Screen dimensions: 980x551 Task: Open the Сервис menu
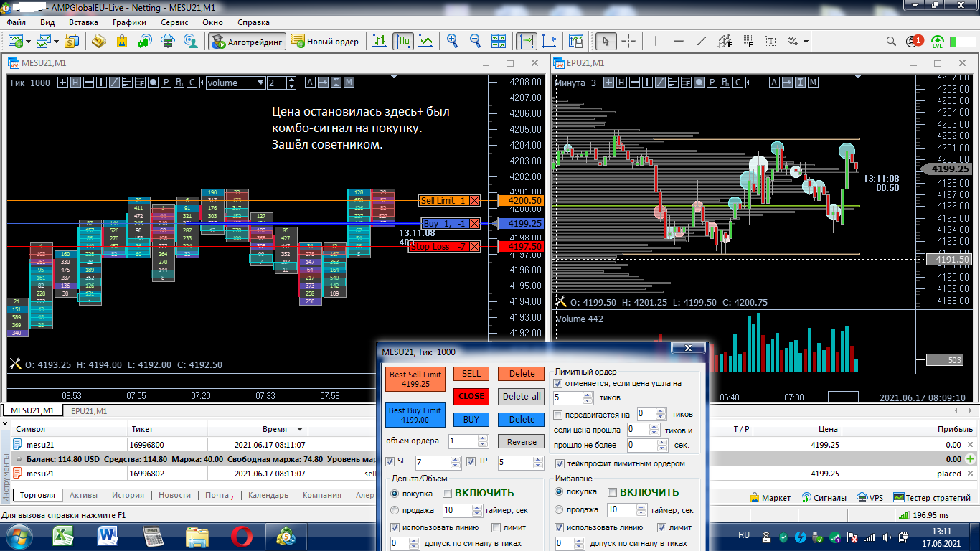tap(174, 22)
